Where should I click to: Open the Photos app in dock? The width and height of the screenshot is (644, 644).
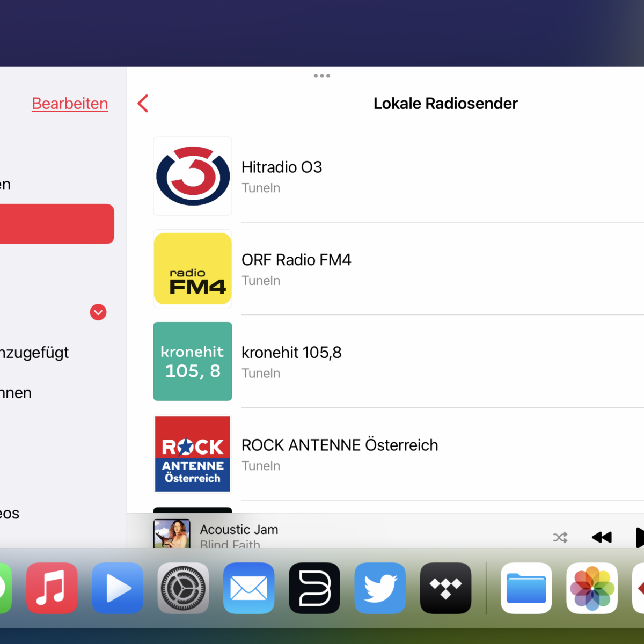pyautogui.click(x=592, y=588)
